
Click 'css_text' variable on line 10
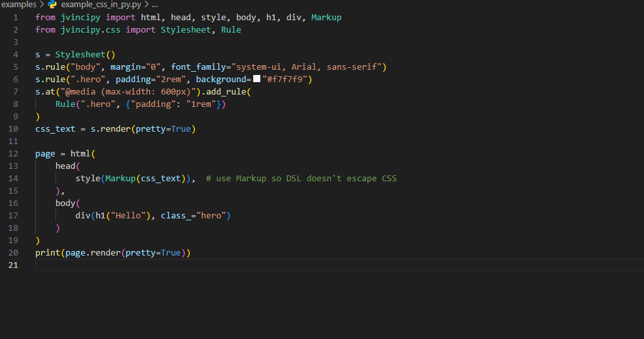coord(55,129)
